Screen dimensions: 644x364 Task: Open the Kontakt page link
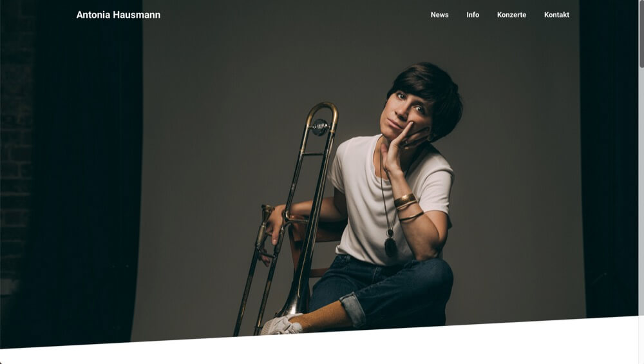(556, 15)
